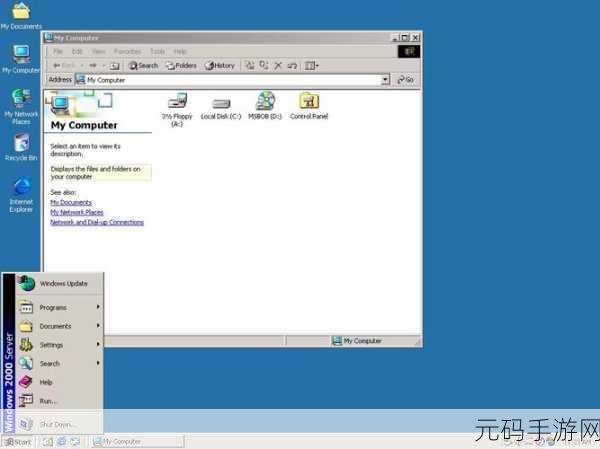This screenshot has width=600, height=449.
Task: Expand Programs submenu in Start menu
Action: click(x=59, y=307)
